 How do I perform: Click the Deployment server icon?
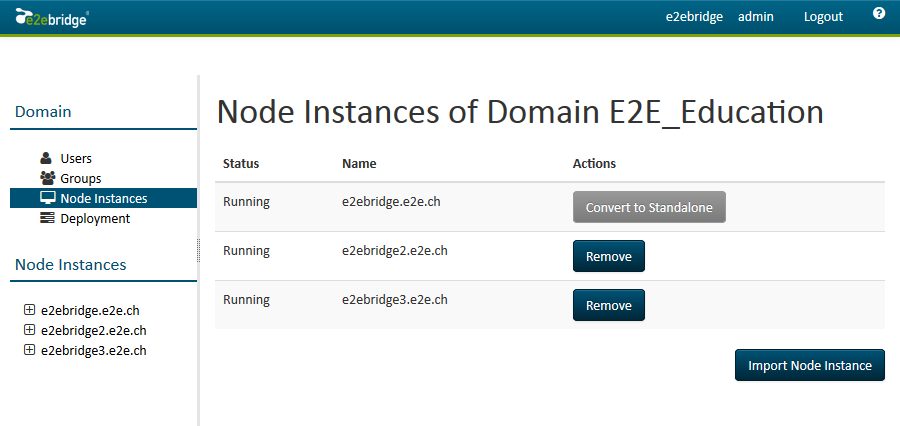[x=47, y=218]
